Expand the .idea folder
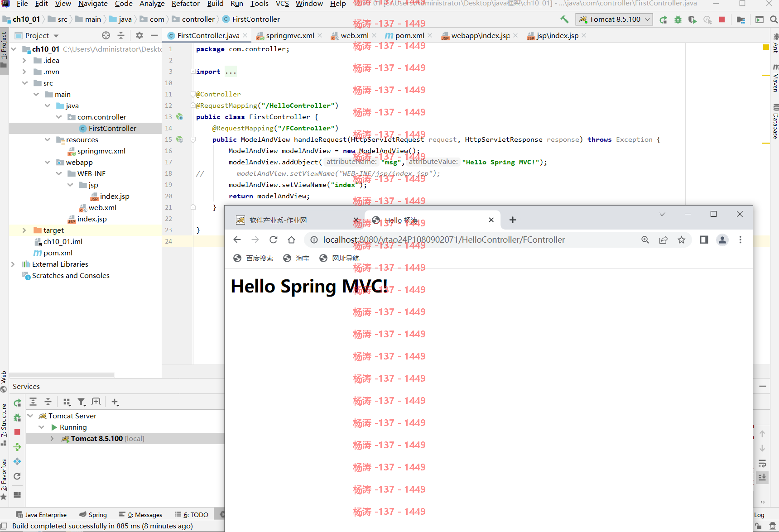779x532 pixels. (24, 60)
